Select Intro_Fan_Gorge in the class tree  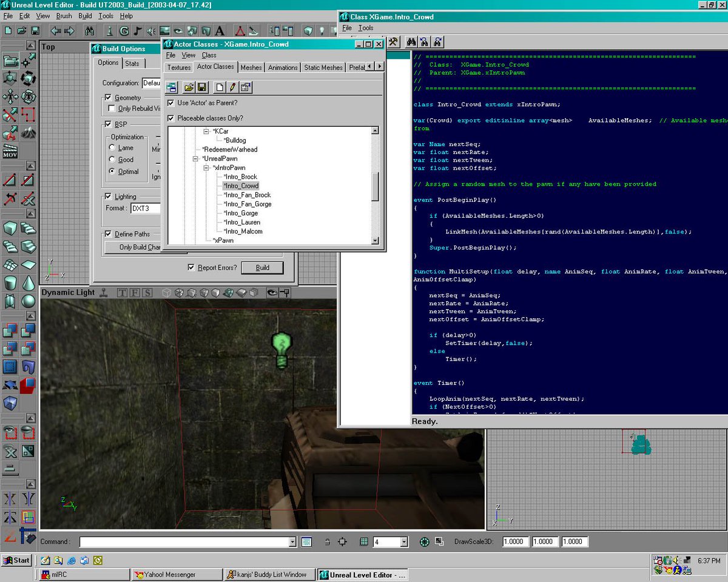248,204
